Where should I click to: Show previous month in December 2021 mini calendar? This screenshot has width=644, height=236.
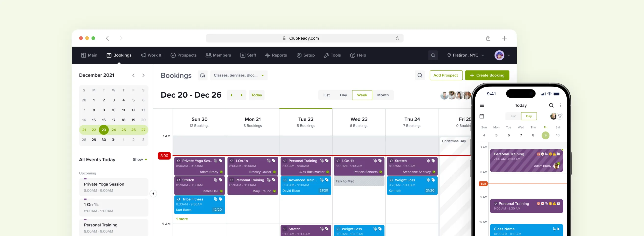click(x=134, y=75)
